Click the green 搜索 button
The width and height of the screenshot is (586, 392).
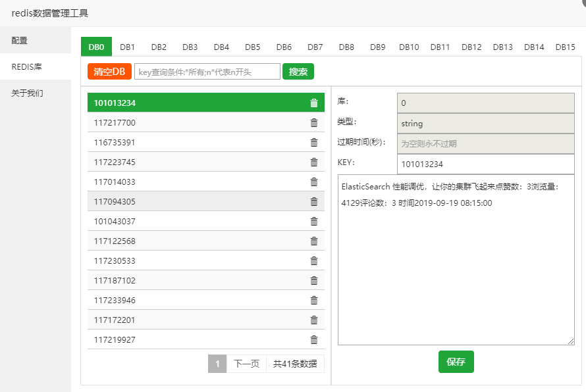(298, 72)
